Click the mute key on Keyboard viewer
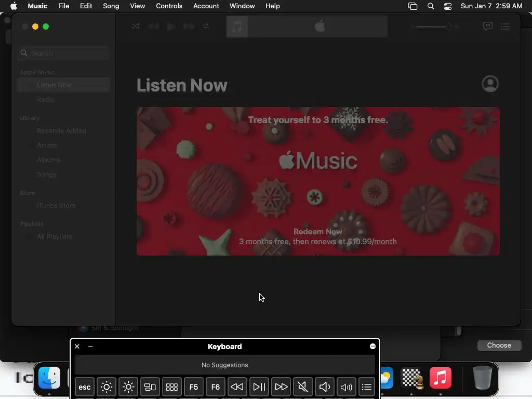 pyautogui.click(x=303, y=387)
